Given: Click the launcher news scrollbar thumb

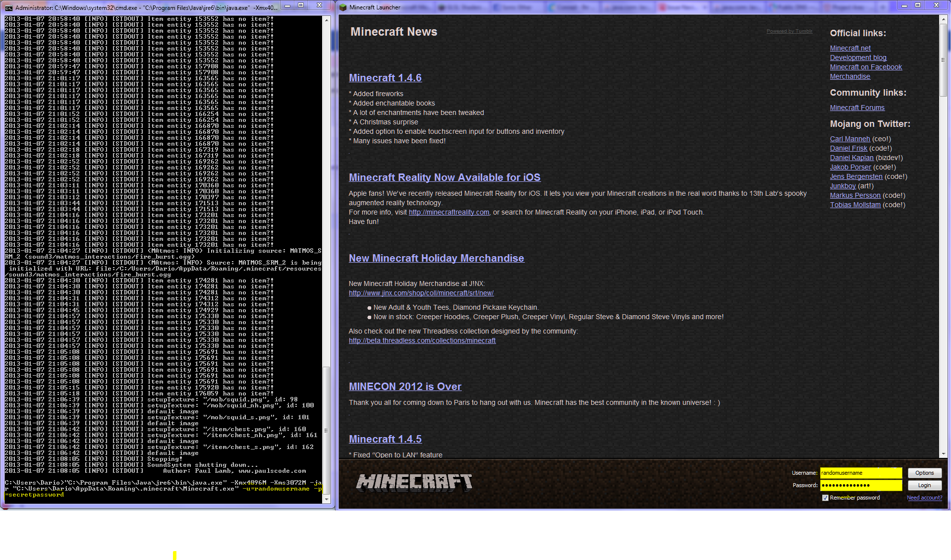Looking at the screenshot, I should click(944, 60).
